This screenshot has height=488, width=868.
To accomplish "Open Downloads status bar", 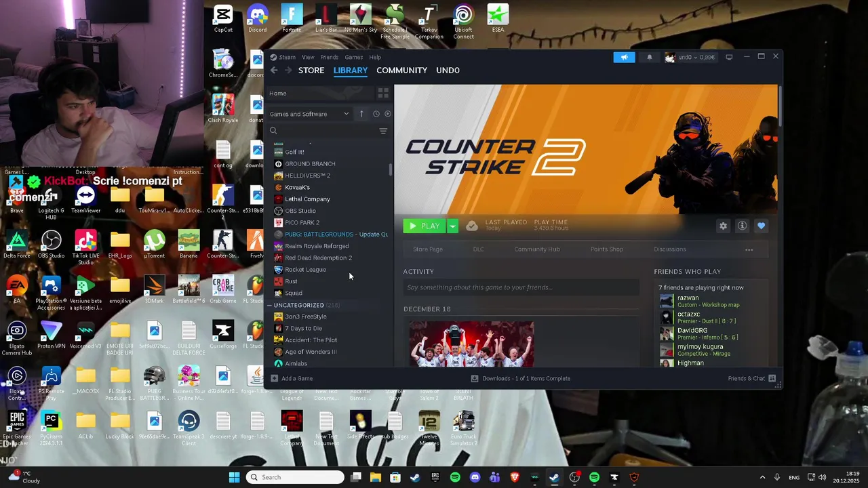I will (x=520, y=378).
